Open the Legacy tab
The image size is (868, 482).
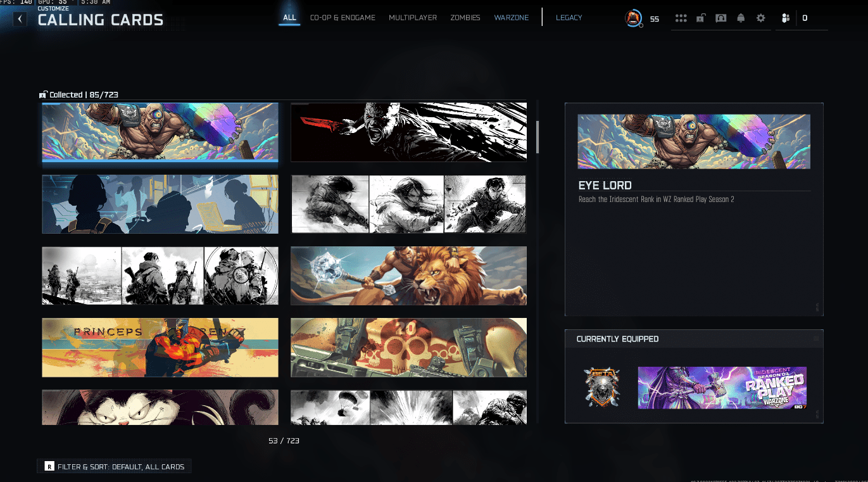pyautogui.click(x=569, y=18)
